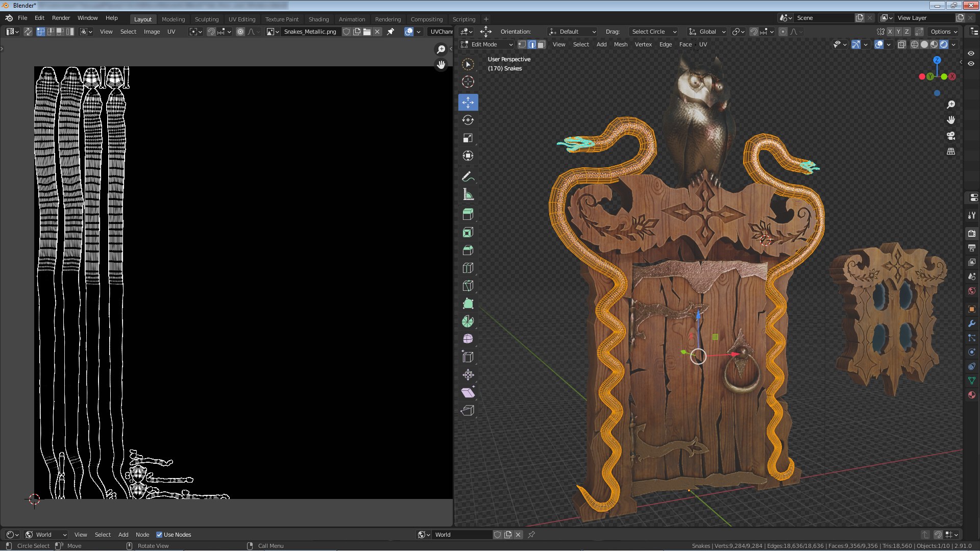Screen dimensions: 980x551
Task: Pin the Snakes_Metallic.png image
Action: (390, 32)
